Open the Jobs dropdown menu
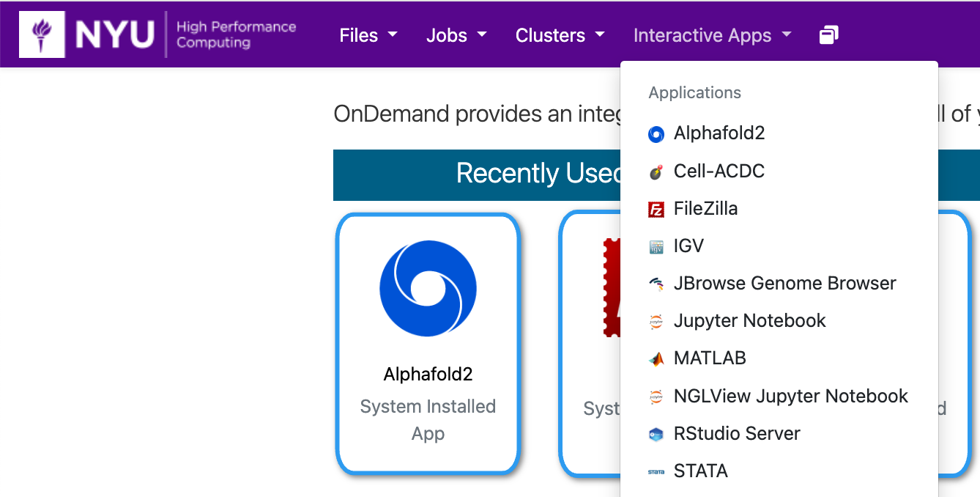This screenshot has width=980, height=497. point(456,35)
